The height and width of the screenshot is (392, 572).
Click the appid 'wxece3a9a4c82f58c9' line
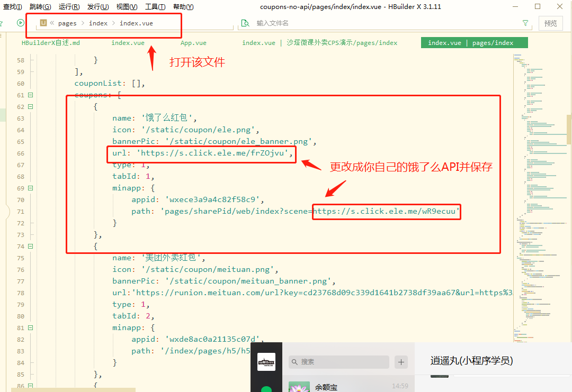[x=198, y=199]
